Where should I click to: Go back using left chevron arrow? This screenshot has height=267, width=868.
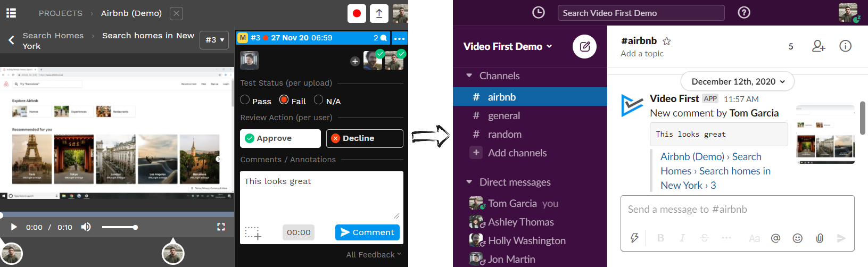click(11, 40)
